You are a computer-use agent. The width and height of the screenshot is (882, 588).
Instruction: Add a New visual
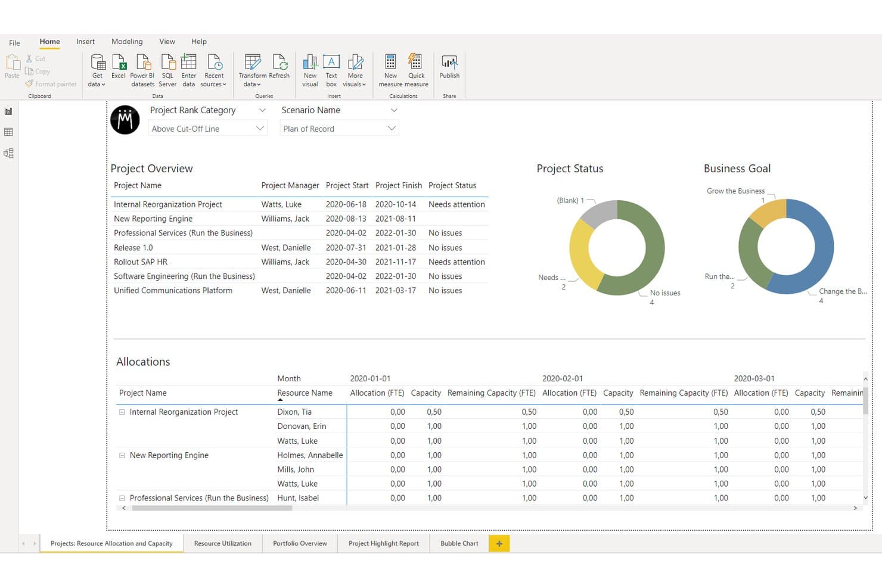[310, 70]
